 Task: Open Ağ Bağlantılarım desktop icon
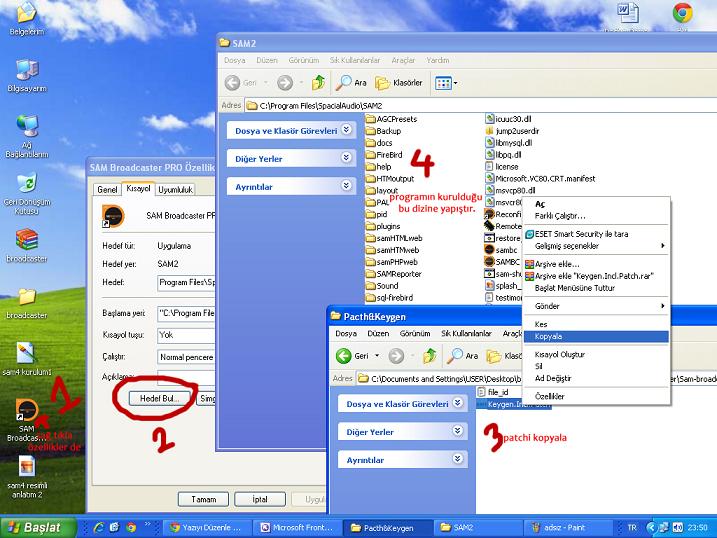click(x=27, y=136)
